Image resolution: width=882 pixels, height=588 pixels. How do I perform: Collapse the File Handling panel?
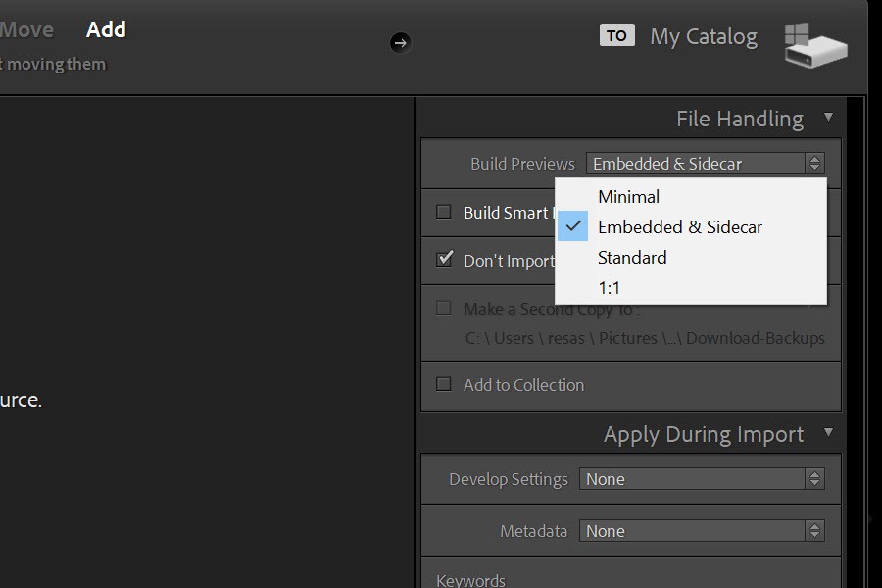coord(828,118)
